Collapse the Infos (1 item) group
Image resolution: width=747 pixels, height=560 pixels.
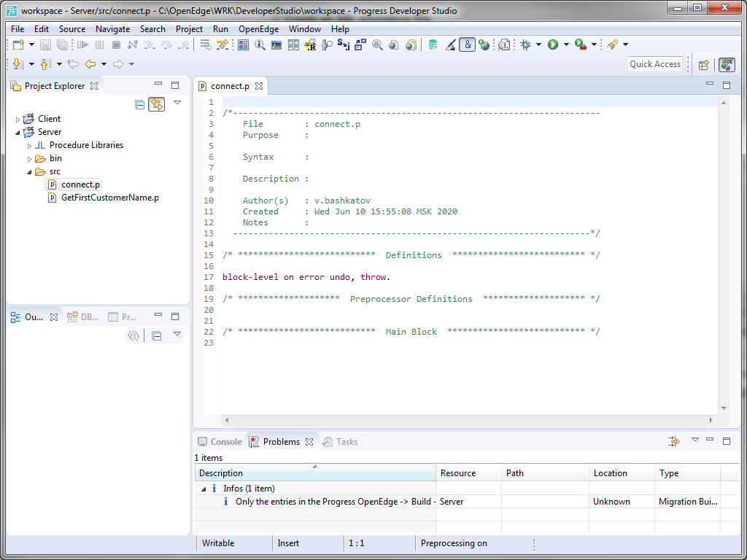[204, 489]
